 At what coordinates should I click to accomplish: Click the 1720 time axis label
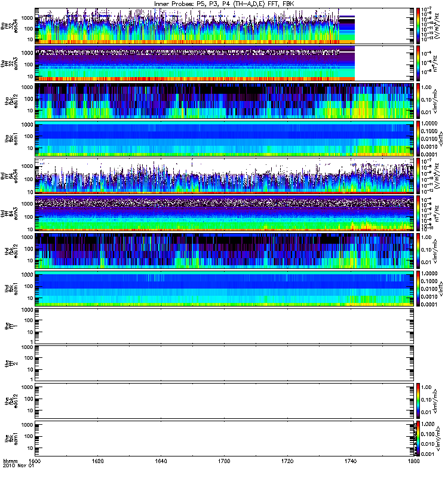point(287,461)
